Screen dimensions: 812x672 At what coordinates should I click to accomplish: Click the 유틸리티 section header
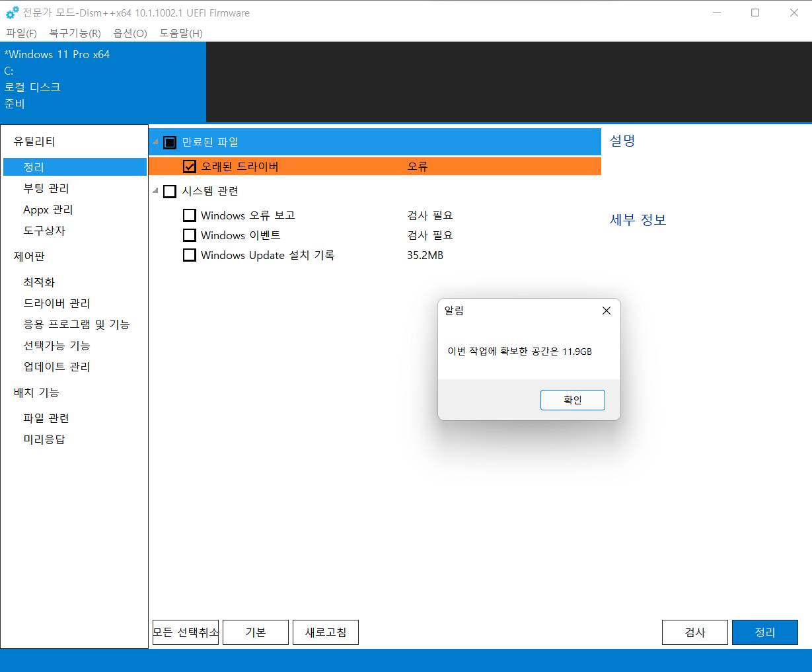34,141
